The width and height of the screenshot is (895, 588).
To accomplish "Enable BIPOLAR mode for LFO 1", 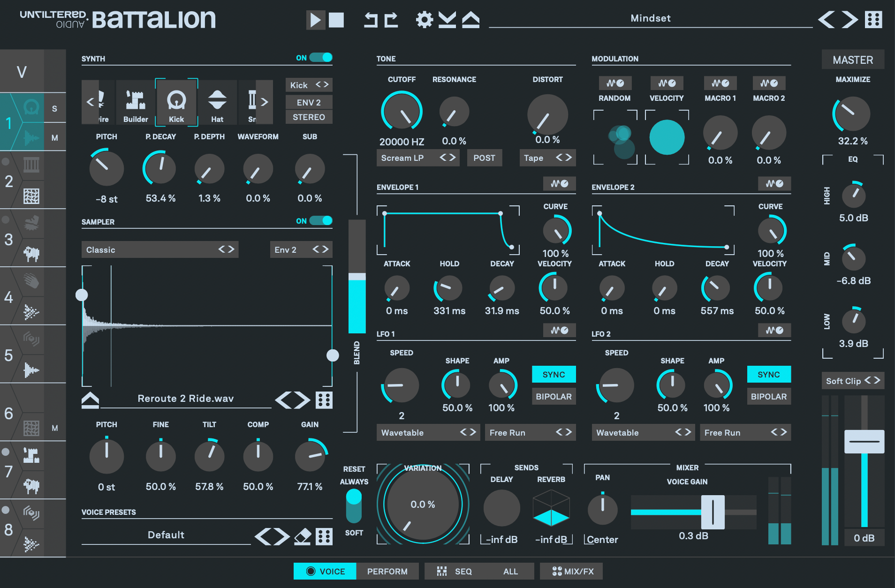I will (x=554, y=396).
